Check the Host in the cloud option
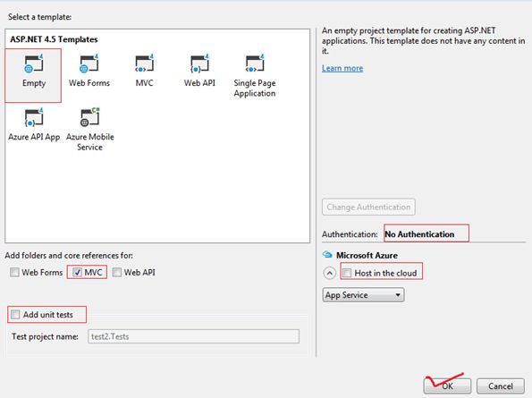The image size is (532, 398). (x=347, y=273)
